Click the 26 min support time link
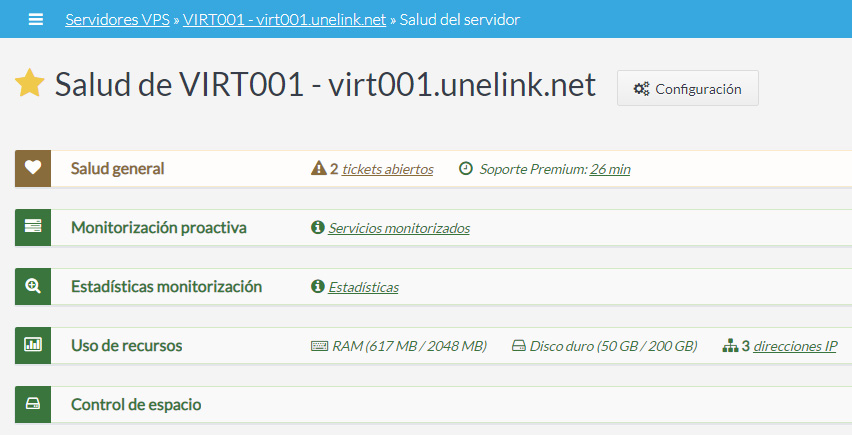This screenshot has width=852, height=435. point(610,170)
